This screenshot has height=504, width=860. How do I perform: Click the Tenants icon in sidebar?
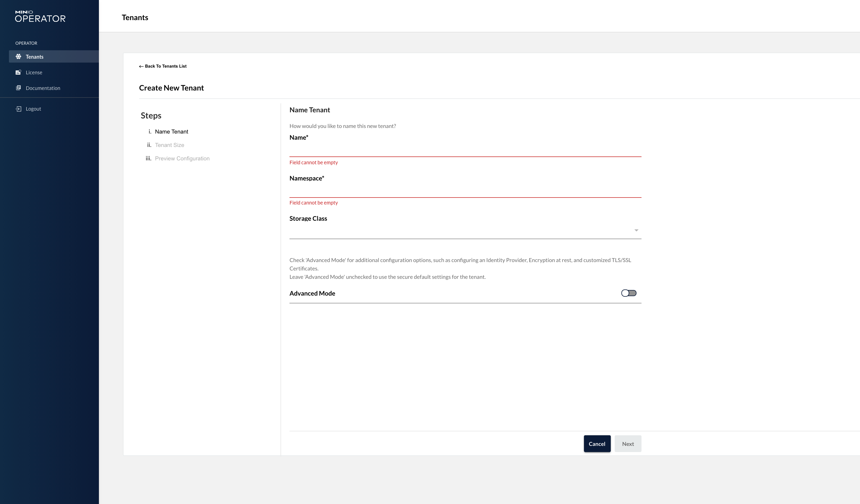[18, 57]
